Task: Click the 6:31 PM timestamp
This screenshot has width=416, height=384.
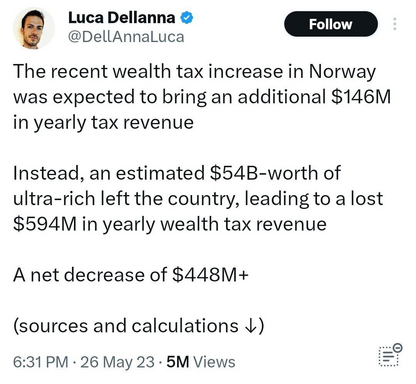Action: (41, 362)
